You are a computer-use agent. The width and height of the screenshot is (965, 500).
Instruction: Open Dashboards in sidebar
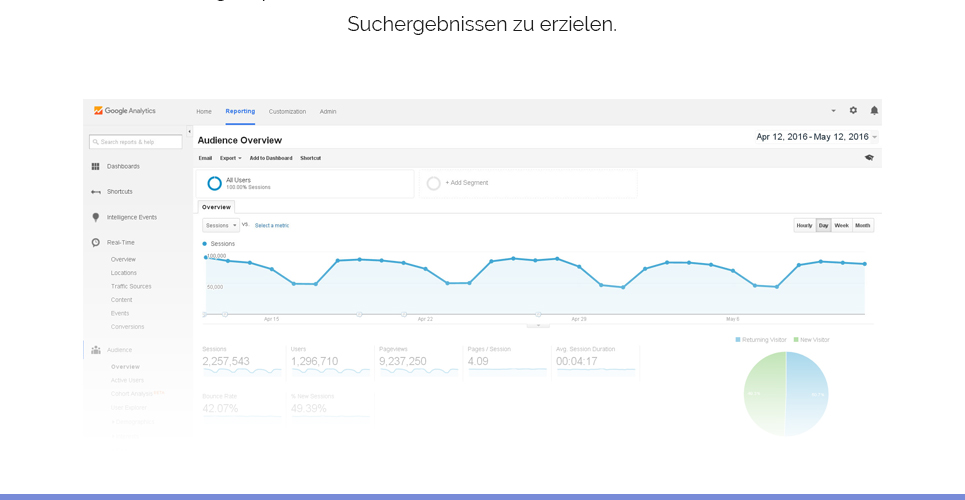123,166
